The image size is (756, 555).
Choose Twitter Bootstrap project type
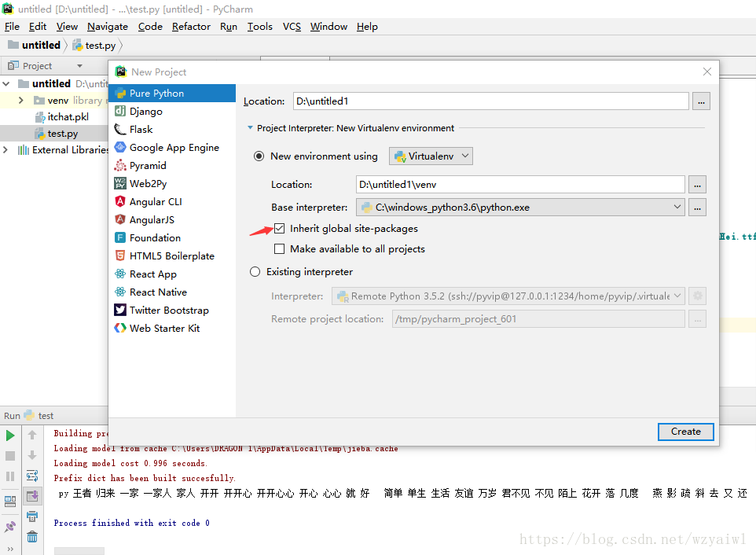(x=172, y=310)
